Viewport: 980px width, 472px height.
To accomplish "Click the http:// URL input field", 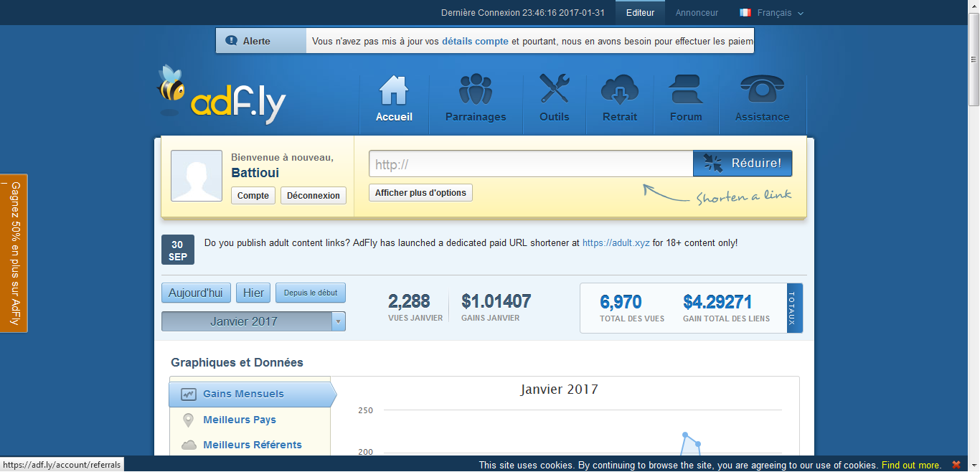I will pyautogui.click(x=531, y=164).
